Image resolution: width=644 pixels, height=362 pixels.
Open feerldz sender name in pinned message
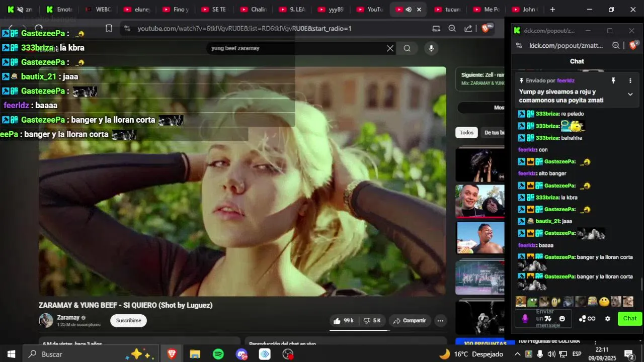[566, 80]
